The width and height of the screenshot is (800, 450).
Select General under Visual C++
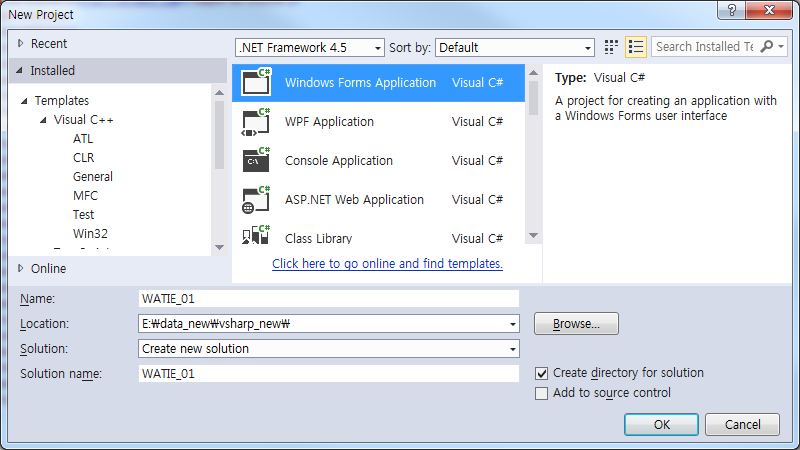coord(92,177)
